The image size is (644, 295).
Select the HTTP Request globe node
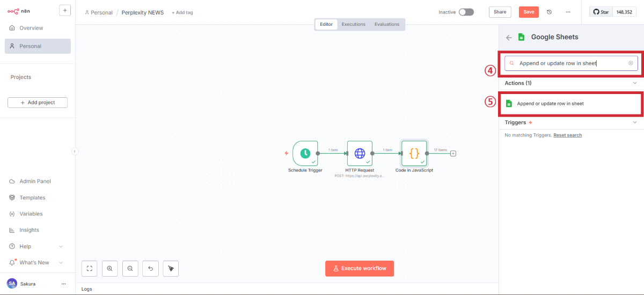point(360,153)
